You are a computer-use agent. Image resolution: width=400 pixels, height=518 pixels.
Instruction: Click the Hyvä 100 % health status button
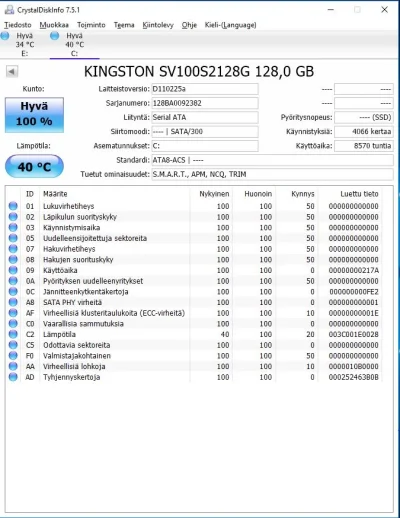(x=34, y=115)
